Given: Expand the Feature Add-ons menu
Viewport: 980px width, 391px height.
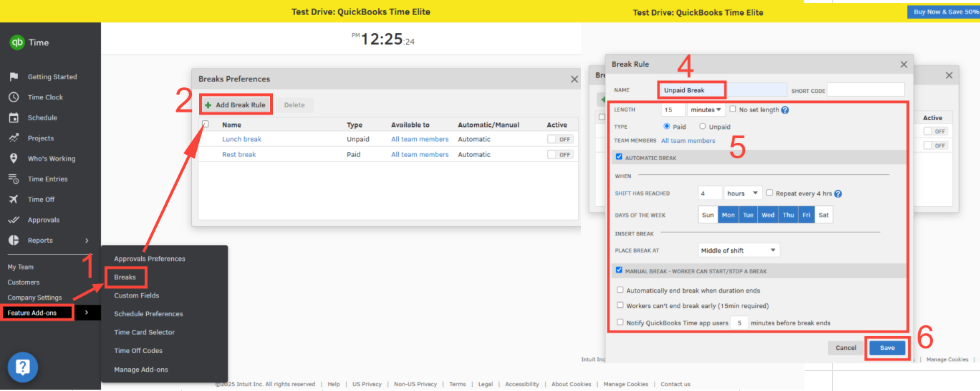Looking at the screenshot, I should point(50,313).
